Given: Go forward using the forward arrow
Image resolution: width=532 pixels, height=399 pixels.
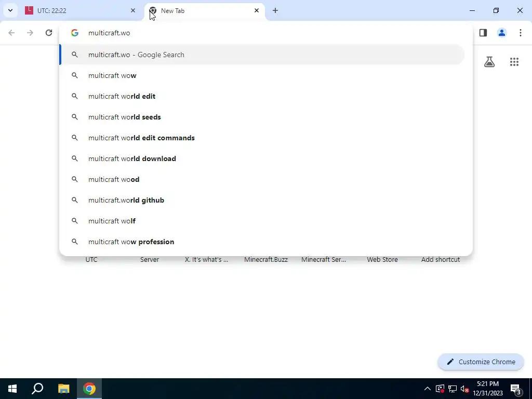Looking at the screenshot, I should (30, 33).
